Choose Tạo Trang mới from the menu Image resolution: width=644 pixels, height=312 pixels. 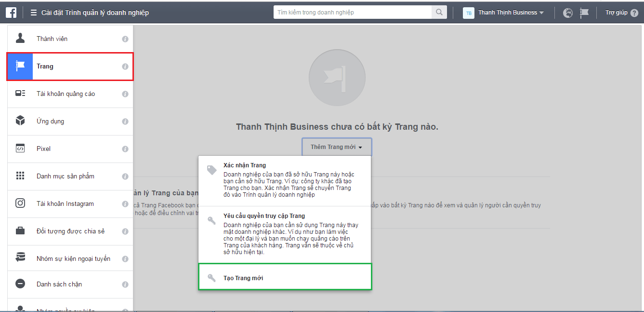(285, 276)
